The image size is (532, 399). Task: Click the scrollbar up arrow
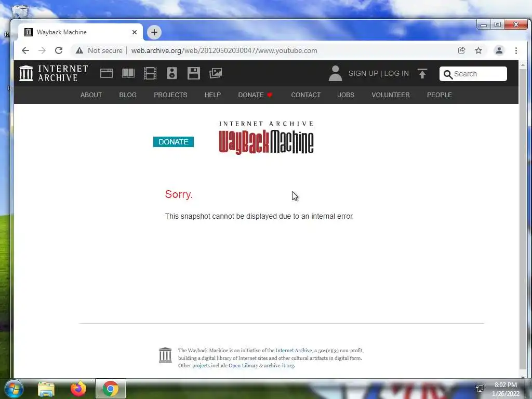[x=523, y=64]
